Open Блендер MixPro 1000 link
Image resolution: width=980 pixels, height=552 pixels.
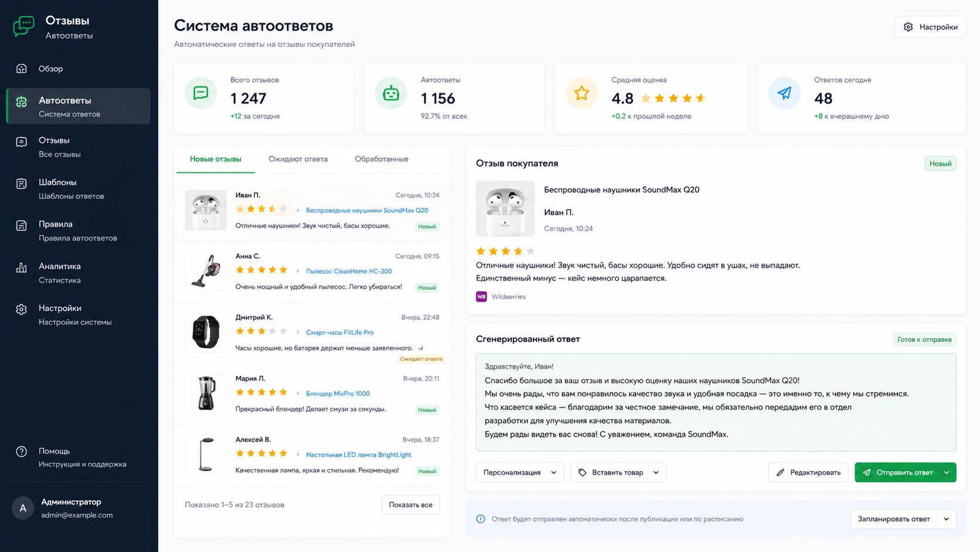click(x=338, y=394)
